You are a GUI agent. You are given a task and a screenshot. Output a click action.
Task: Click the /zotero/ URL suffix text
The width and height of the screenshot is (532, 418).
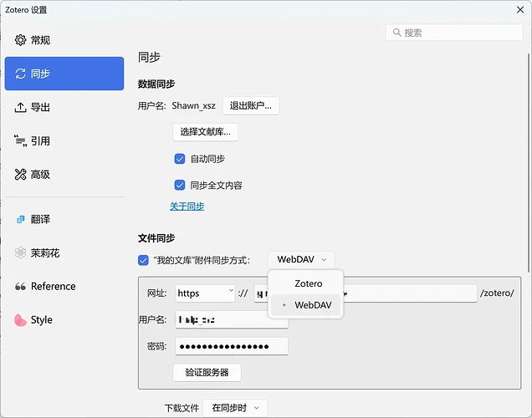pyautogui.click(x=497, y=293)
